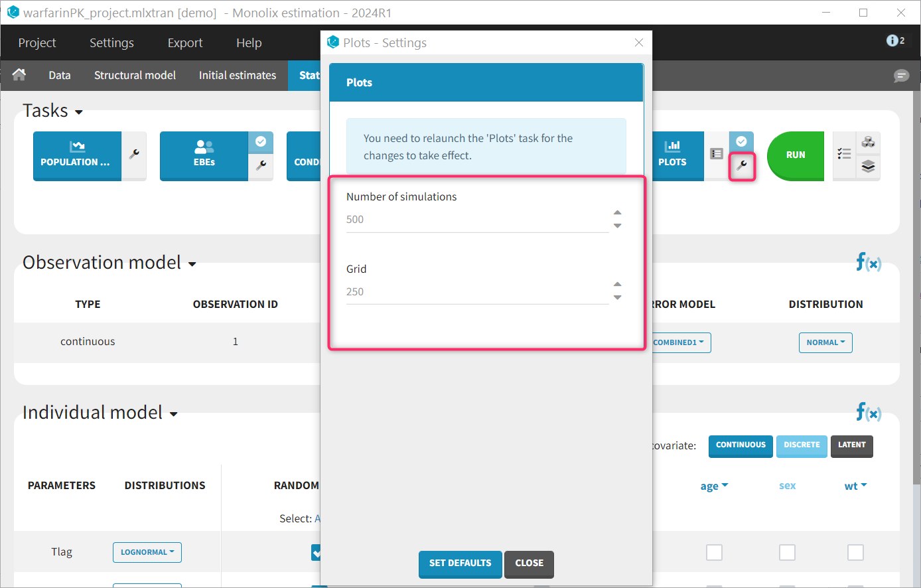
Task: Toggle the EBEs task checkmark
Action: (x=261, y=141)
